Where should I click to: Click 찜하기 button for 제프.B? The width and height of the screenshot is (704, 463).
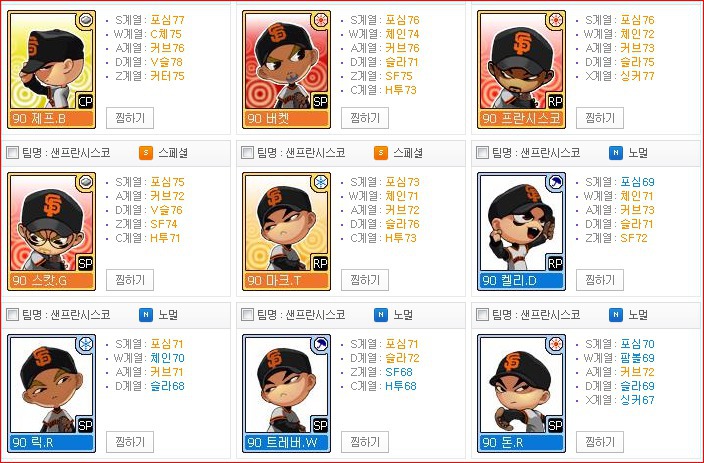point(130,118)
